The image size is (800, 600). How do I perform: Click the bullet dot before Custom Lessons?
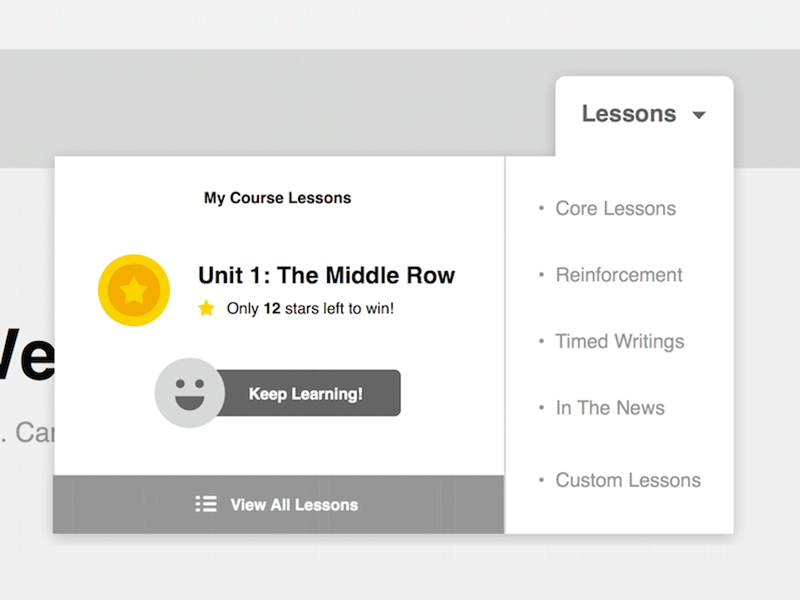541,480
